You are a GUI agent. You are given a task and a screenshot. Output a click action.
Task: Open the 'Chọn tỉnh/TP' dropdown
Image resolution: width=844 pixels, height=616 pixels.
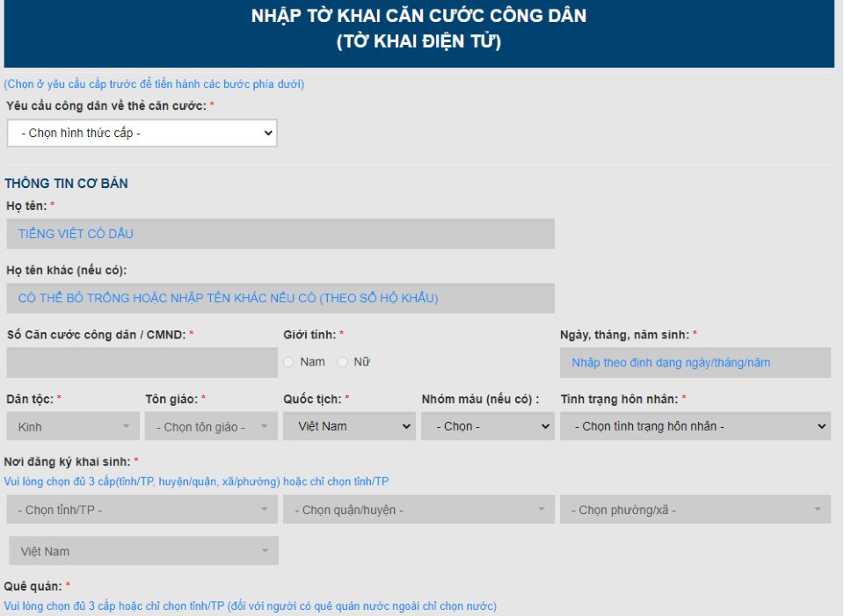pos(142,509)
